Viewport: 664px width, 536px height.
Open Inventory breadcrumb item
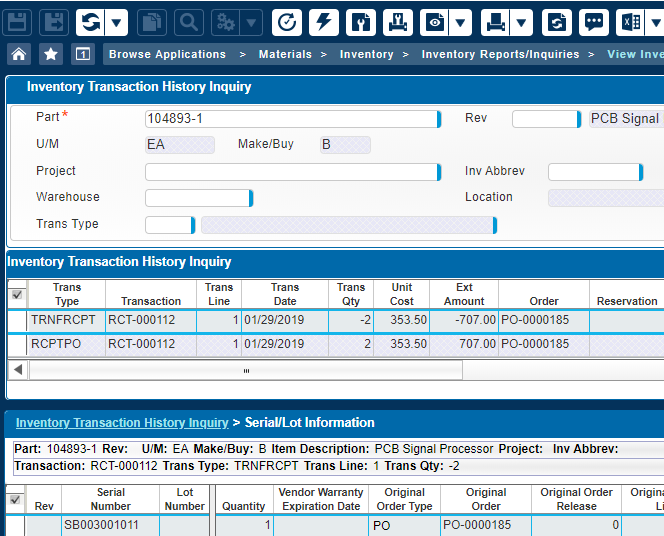(x=366, y=54)
